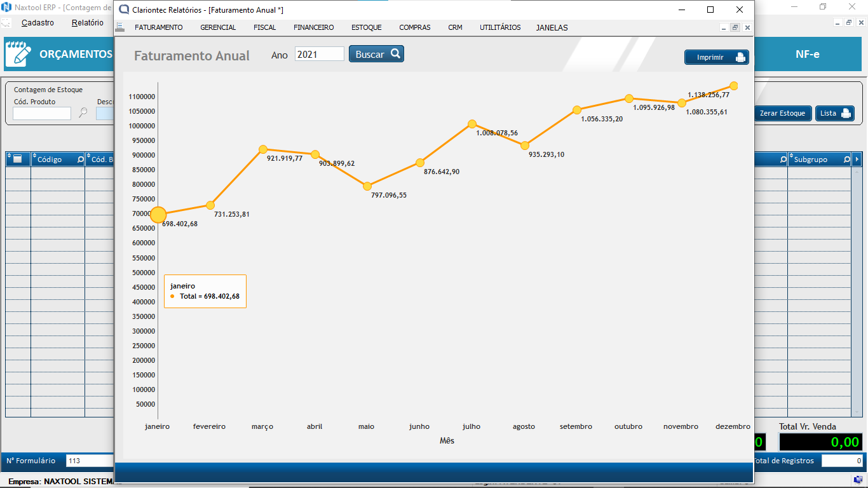The height and width of the screenshot is (488, 868).
Task: Expand the grid's right scroll arrow
Action: coord(857,159)
